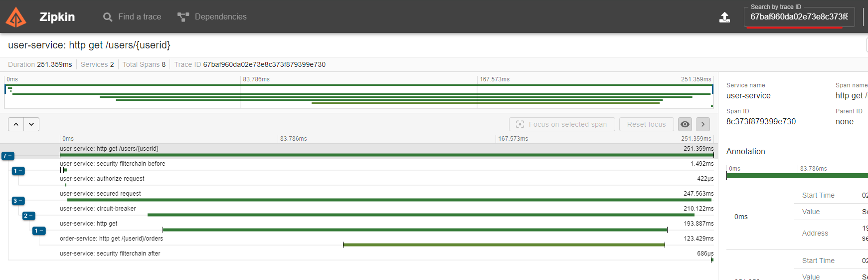Select the next span with down arrow
Screen dimensions: 868x280
(31, 124)
